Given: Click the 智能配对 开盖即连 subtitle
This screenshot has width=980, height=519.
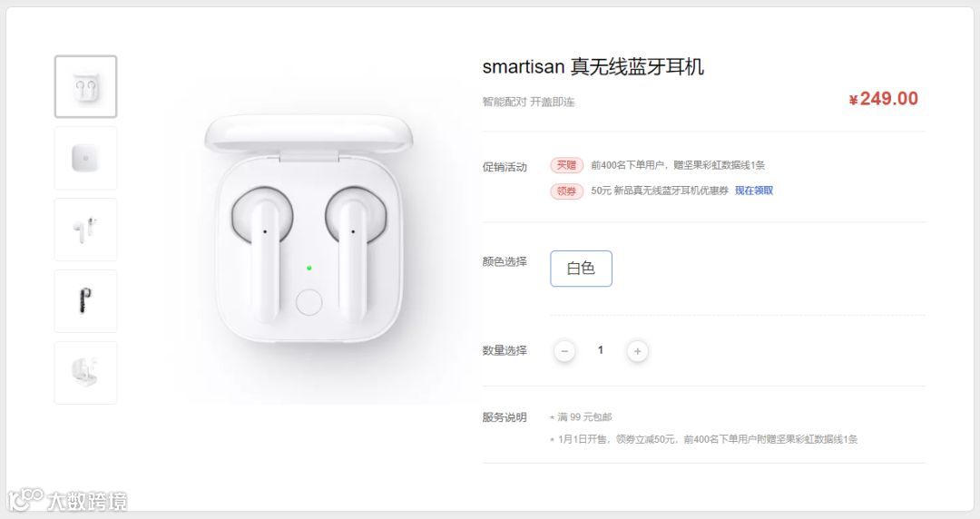Looking at the screenshot, I should pos(528,102).
